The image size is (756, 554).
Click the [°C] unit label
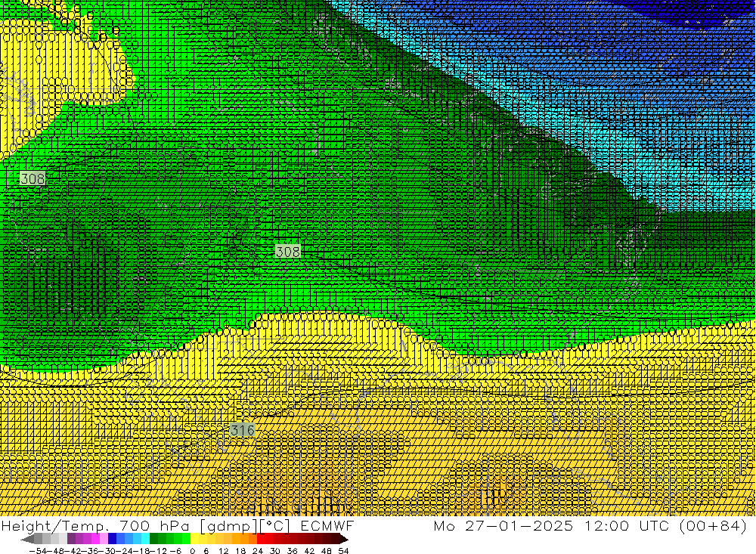pyautogui.click(x=275, y=525)
